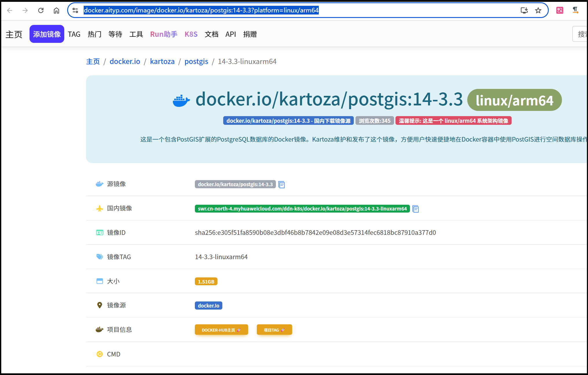This screenshot has height=375, width=588.
Task: Click the linux/arm64 platform badge
Action: [514, 100]
